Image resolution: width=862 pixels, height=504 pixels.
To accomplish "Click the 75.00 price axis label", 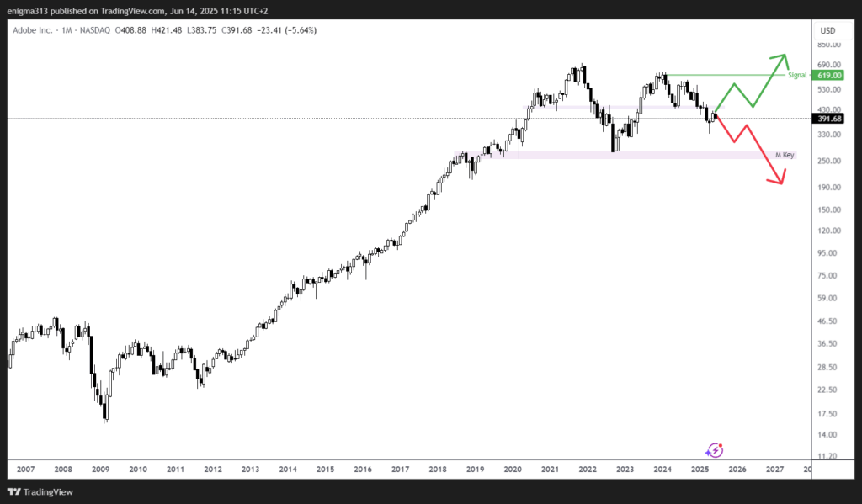I will tap(827, 276).
